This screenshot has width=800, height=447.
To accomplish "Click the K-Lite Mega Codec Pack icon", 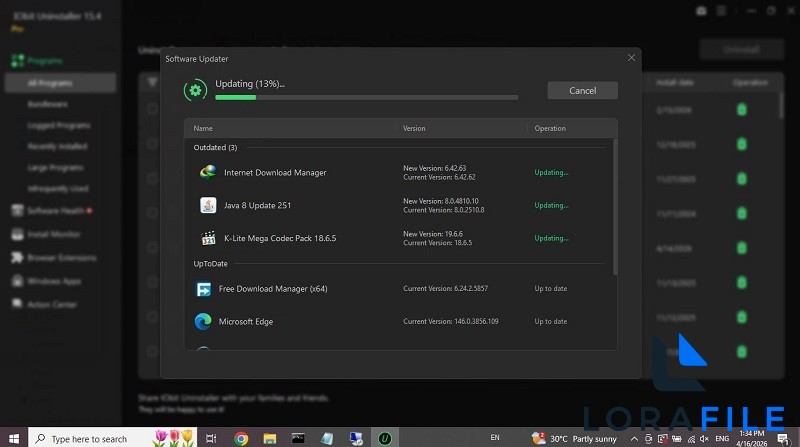I will click(x=208, y=238).
